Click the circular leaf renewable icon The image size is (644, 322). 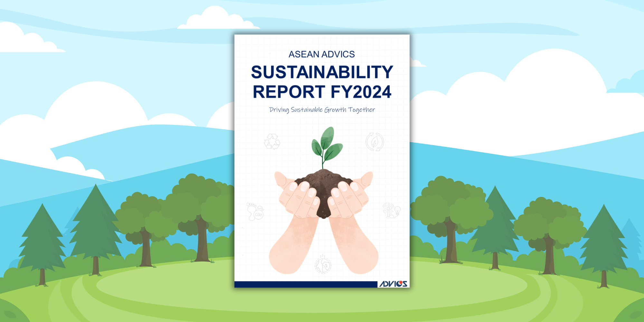click(374, 142)
